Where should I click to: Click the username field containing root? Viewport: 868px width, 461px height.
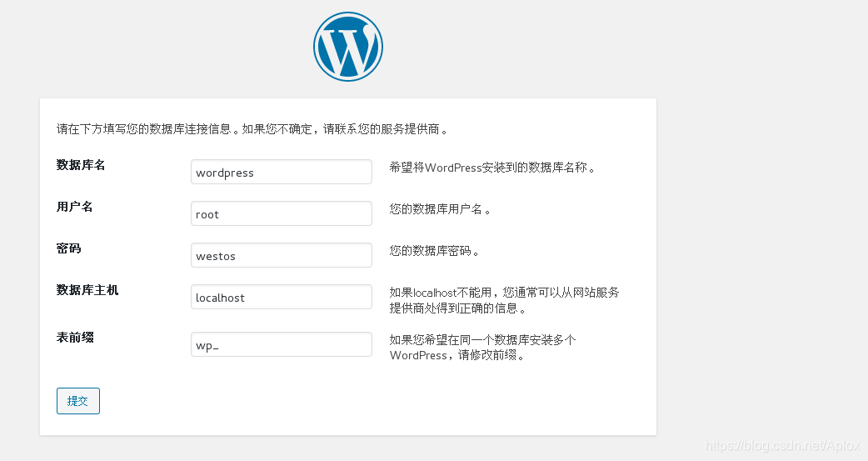(x=282, y=213)
